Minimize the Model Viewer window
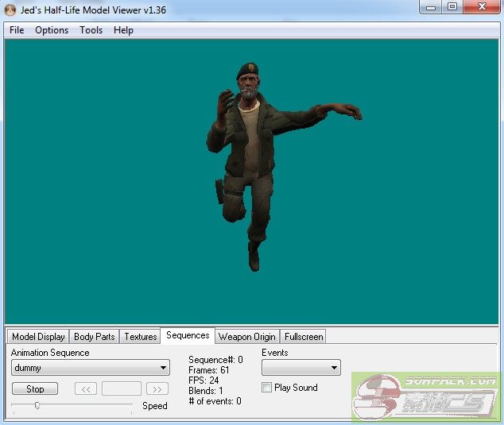This screenshot has height=425, width=504. click(432, 6)
